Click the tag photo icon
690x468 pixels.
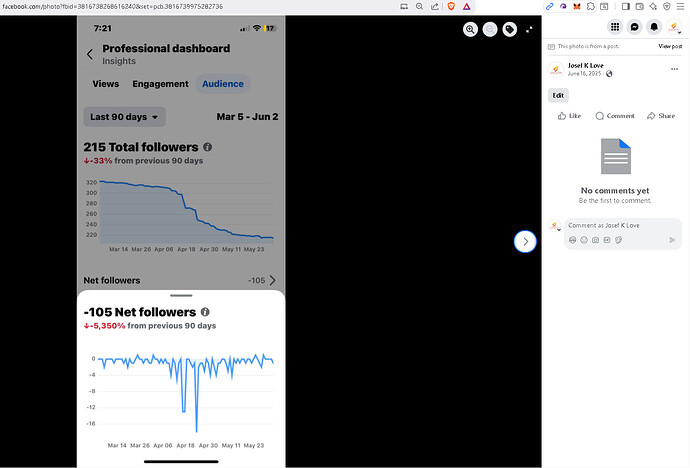tap(509, 29)
